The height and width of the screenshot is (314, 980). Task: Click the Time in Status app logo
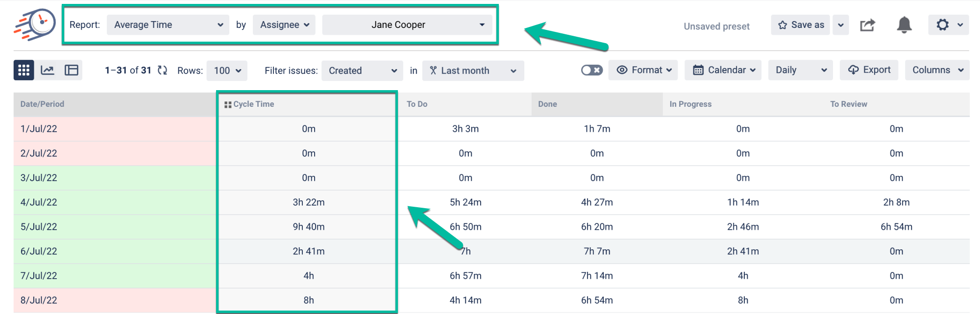click(35, 24)
